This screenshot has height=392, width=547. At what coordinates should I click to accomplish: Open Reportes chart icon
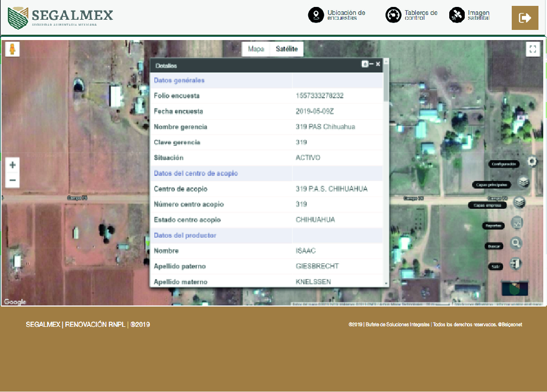pyautogui.click(x=517, y=223)
